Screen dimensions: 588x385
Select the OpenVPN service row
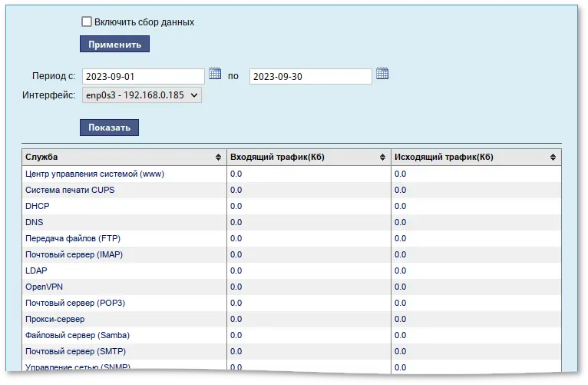pos(44,287)
